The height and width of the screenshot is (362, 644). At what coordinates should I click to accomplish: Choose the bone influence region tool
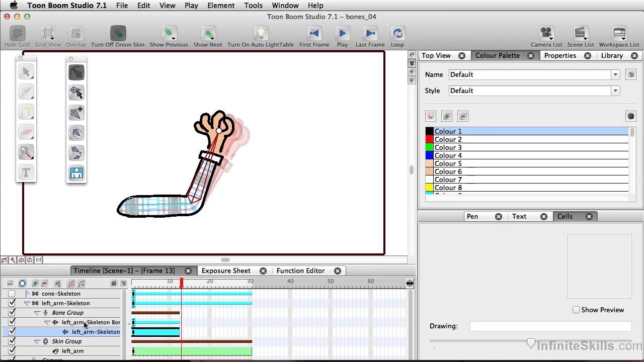tap(76, 133)
